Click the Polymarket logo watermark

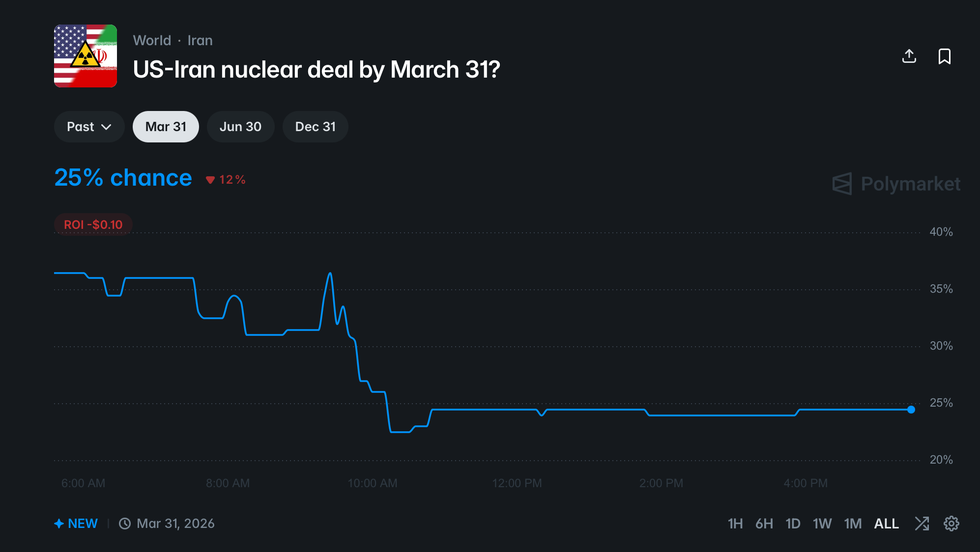[896, 184]
